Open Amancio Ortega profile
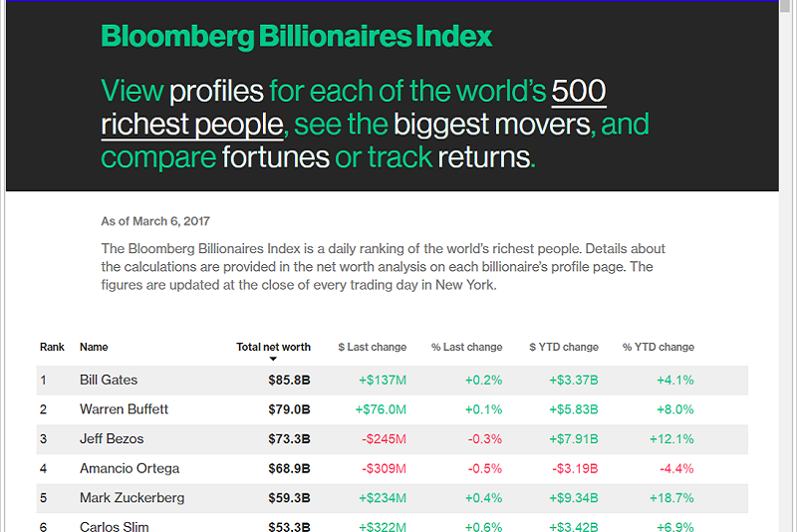The height and width of the screenshot is (532, 797). click(x=130, y=468)
